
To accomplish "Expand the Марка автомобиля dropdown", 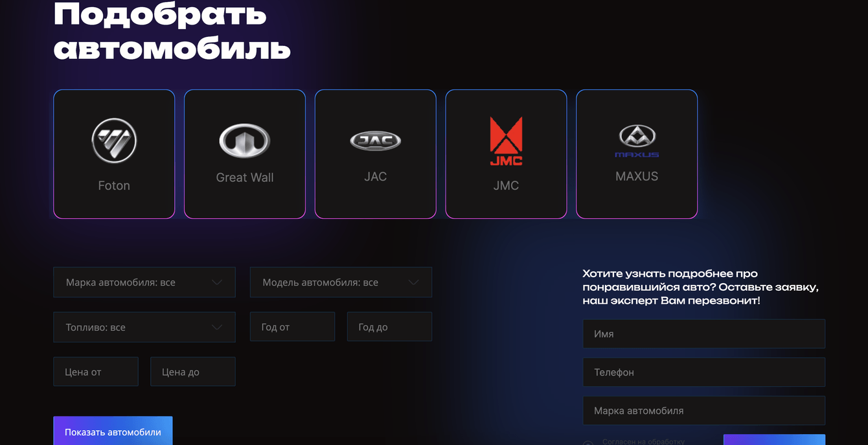I will click(144, 282).
